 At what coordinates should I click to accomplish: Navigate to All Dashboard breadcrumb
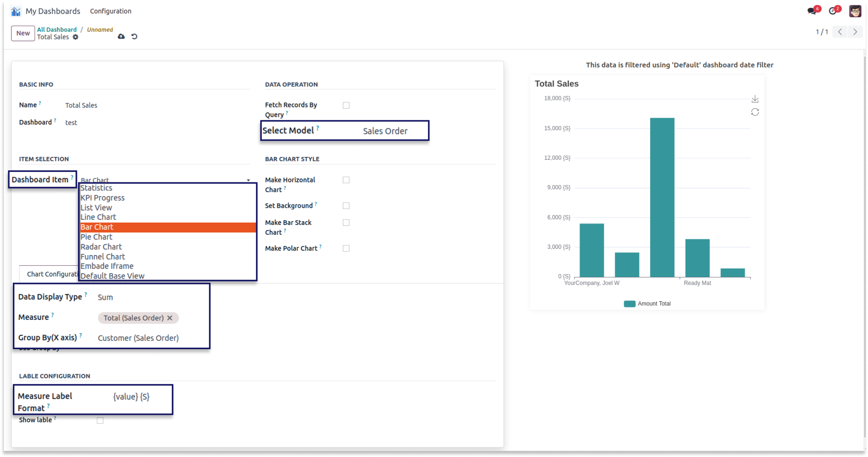click(x=57, y=29)
